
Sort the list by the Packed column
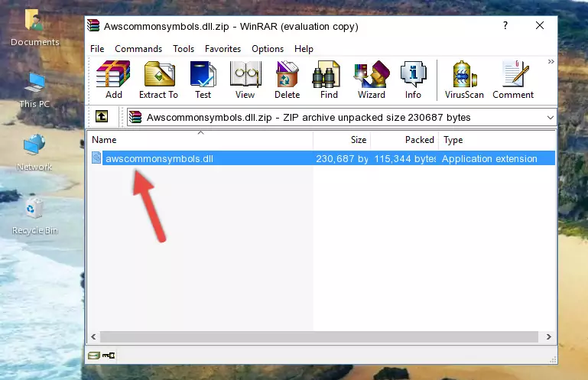click(404, 140)
